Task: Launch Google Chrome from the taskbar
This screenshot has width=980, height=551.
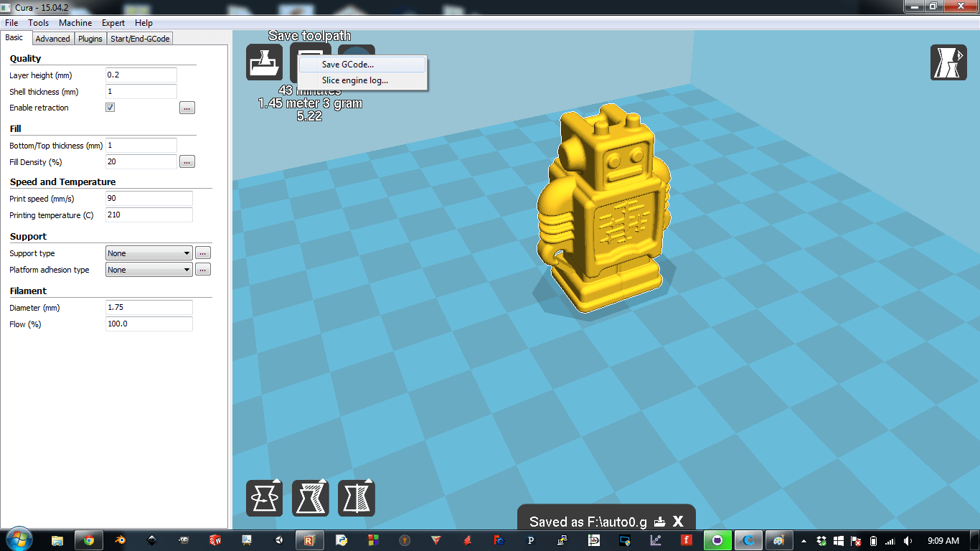Action: pos(89,540)
